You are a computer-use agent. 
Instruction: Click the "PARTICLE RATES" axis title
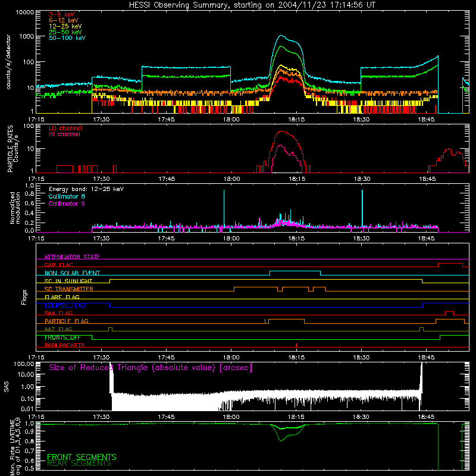[x=10, y=149]
